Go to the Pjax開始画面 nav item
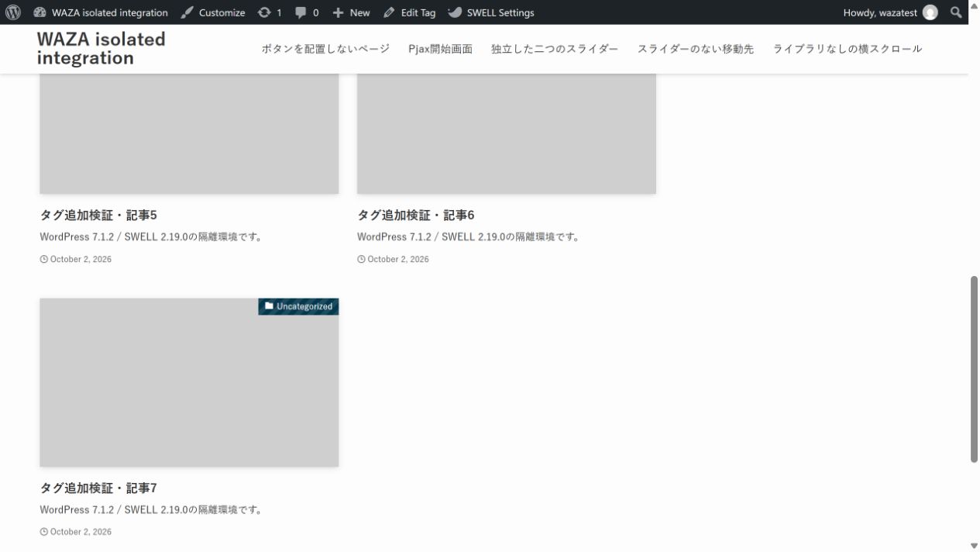980x552 pixels. point(440,49)
